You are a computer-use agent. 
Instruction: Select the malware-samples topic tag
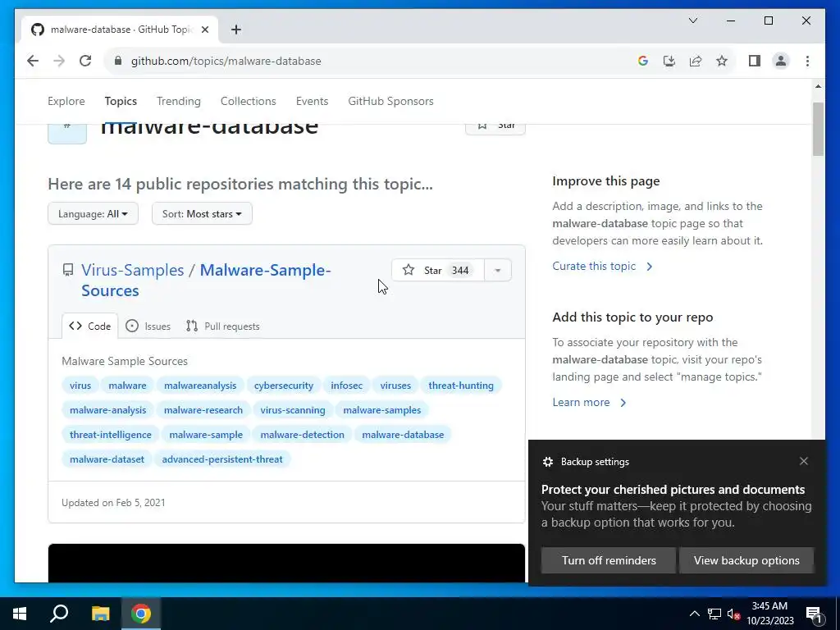(x=382, y=410)
